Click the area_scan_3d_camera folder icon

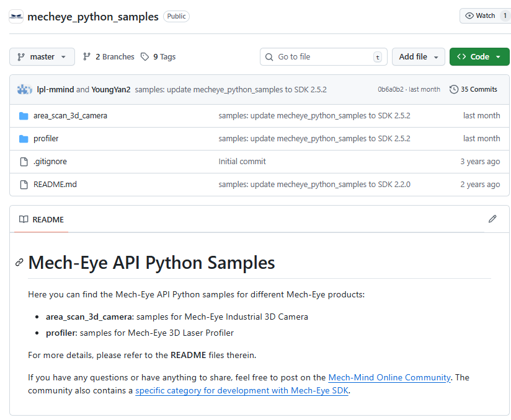pos(23,115)
